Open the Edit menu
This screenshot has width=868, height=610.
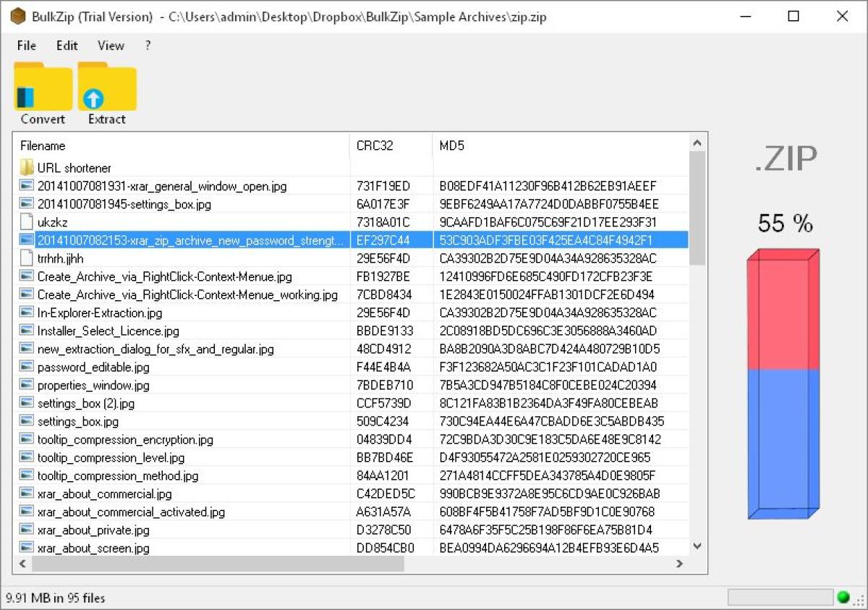click(67, 45)
